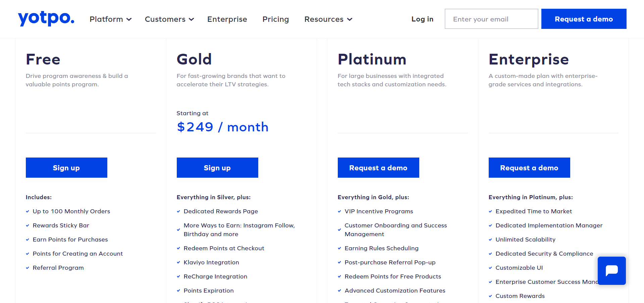Click the checkmark beside VIP Incentive Programs

pyautogui.click(x=339, y=212)
